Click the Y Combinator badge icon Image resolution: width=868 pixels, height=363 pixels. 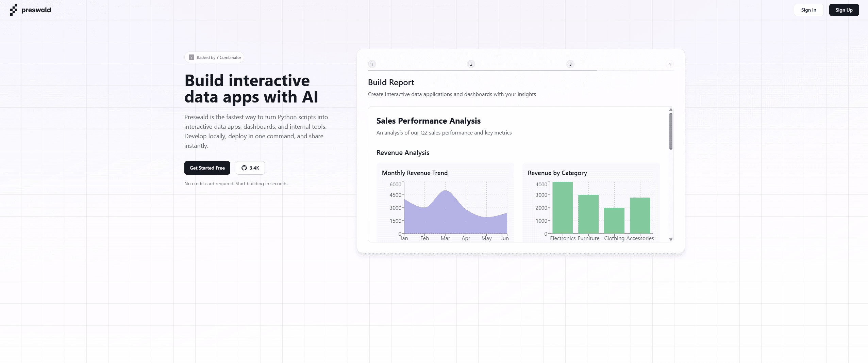pos(191,57)
